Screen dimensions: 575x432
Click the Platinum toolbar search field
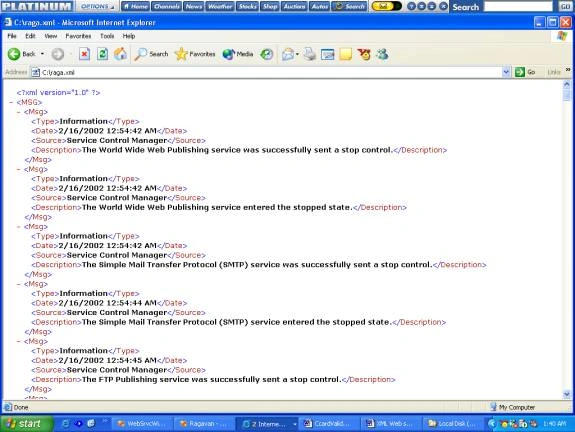pyautogui.click(x=518, y=6)
